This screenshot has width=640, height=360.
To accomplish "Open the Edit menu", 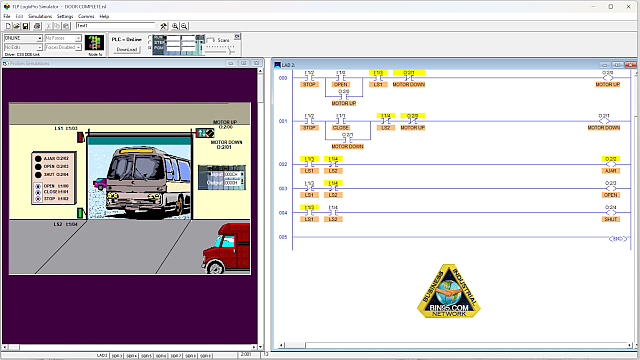I will coord(20,16).
